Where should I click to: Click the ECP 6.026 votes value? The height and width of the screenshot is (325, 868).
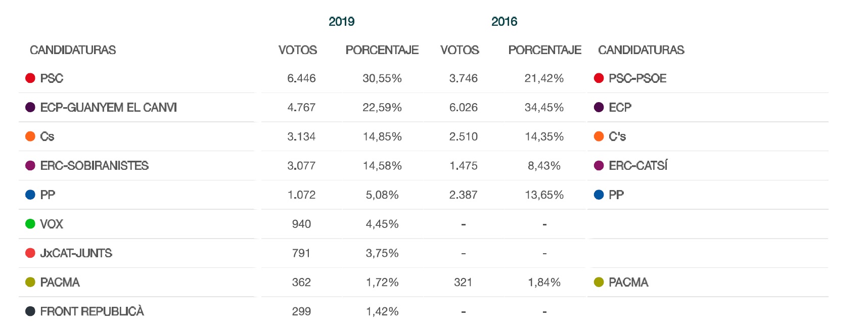click(464, 107)
